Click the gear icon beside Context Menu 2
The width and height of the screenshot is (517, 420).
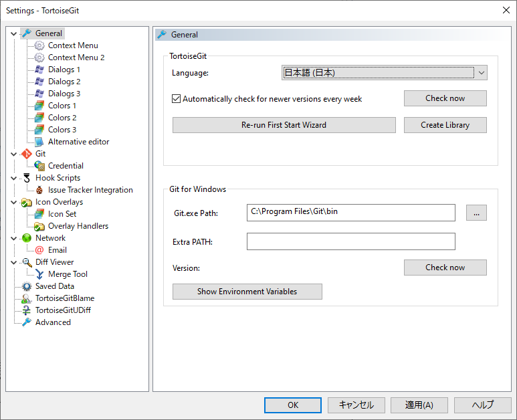pos(39,58)
